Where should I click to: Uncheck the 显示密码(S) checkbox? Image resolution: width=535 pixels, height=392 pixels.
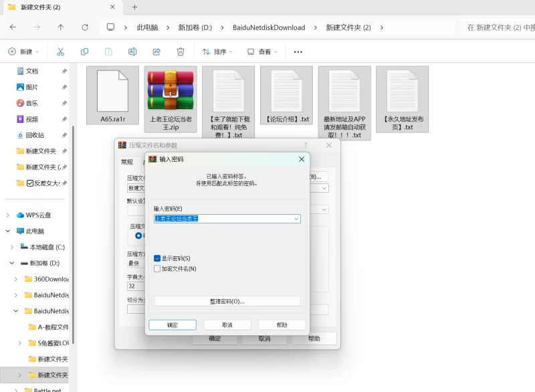(x=156, y=258)
